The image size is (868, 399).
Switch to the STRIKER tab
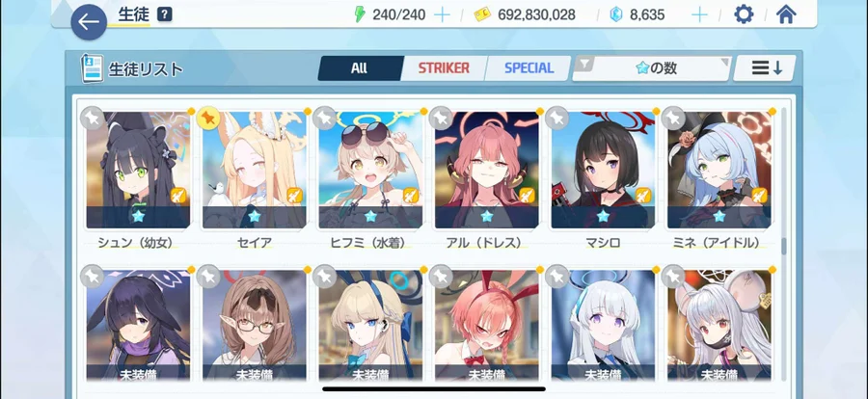pos(444,68)
